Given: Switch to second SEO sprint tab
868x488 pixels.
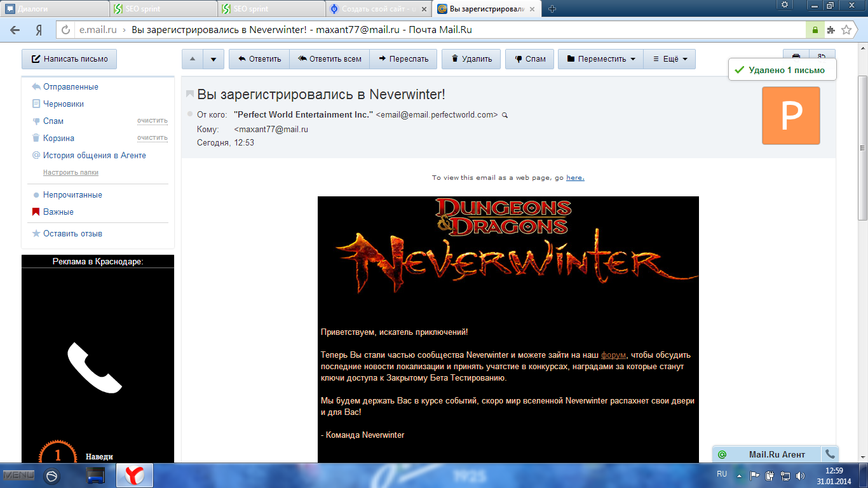Looking at the screenshot, I should tap(270, 9).
